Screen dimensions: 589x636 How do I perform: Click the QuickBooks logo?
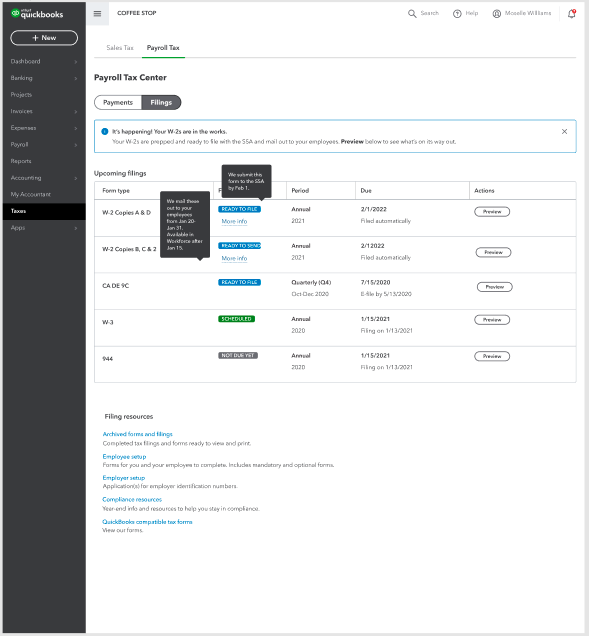coord(37,13)
